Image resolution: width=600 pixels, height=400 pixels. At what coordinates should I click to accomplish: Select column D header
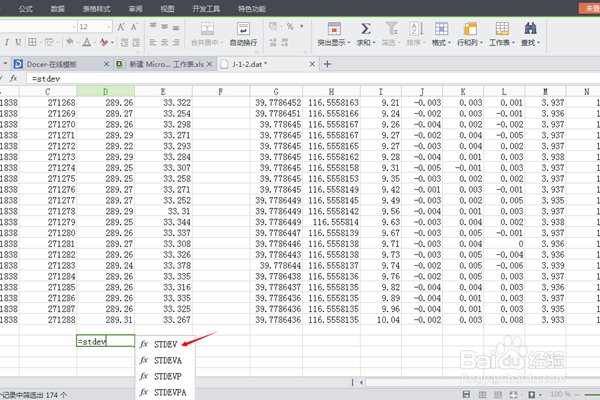tap(106, 91)
